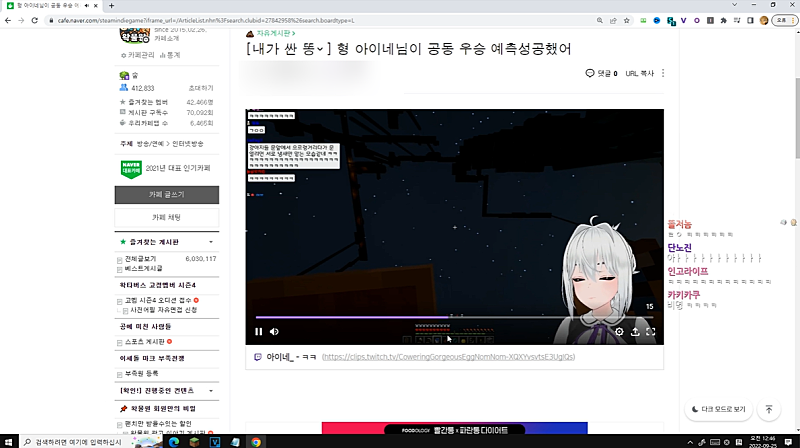The image size is (800, 448).
Task: Open Microsoft Edge from taskbar
Action: (174, 442)
